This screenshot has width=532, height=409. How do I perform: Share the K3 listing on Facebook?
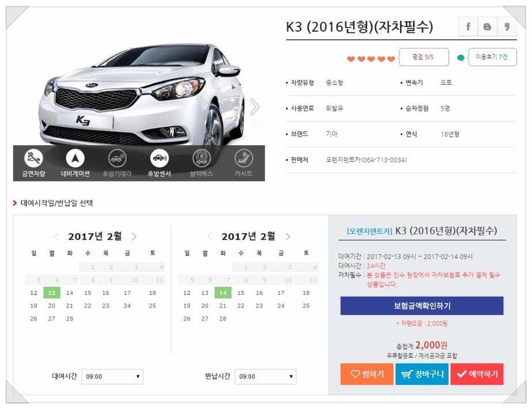468,26
